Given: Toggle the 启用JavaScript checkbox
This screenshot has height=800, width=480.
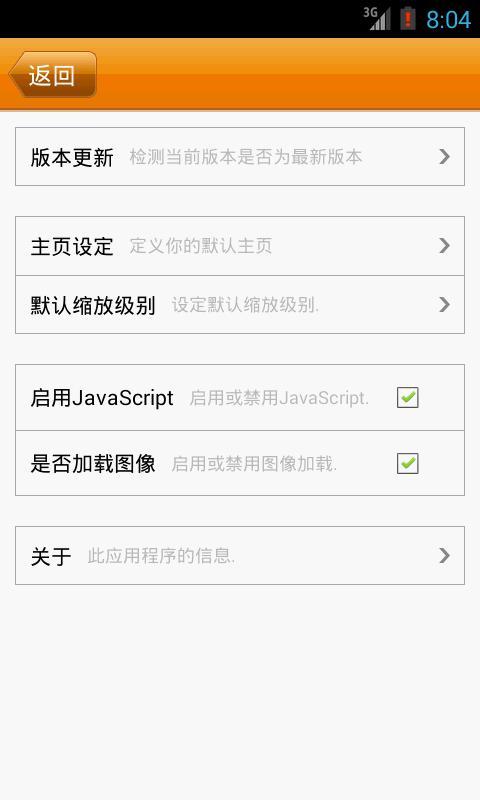Looking at the screenshot, I should (408, 397).
